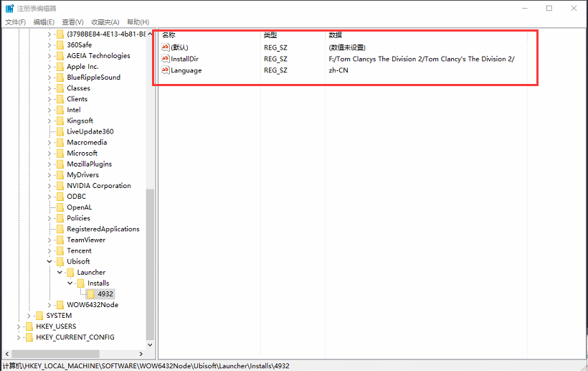Expand the WOW6432Node tree node
This screenshot has width=588, height=371.
(x=49, y=305)
